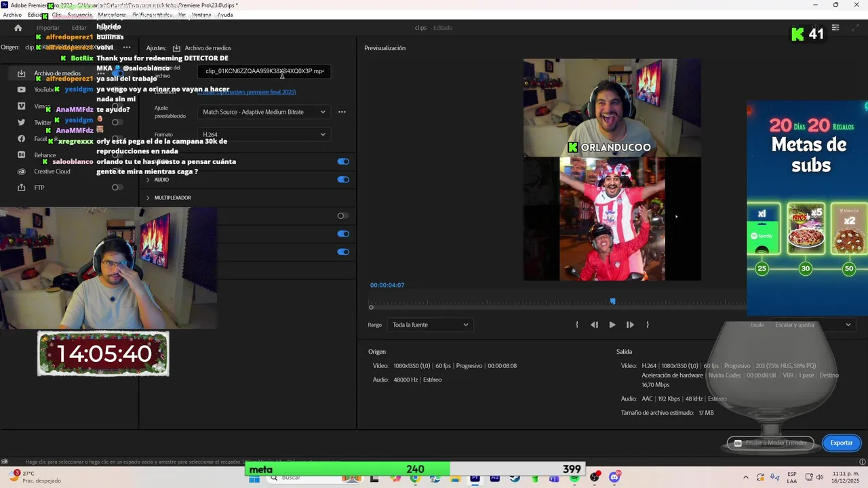
Task: Select the Behance destination icon
Action: tap(21, 155)
